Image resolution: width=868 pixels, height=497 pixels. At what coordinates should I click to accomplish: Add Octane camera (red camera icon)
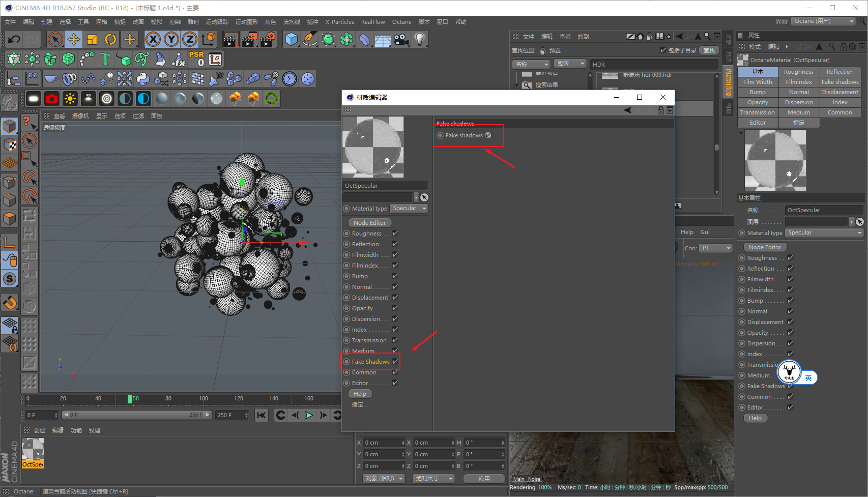[52, 99]
